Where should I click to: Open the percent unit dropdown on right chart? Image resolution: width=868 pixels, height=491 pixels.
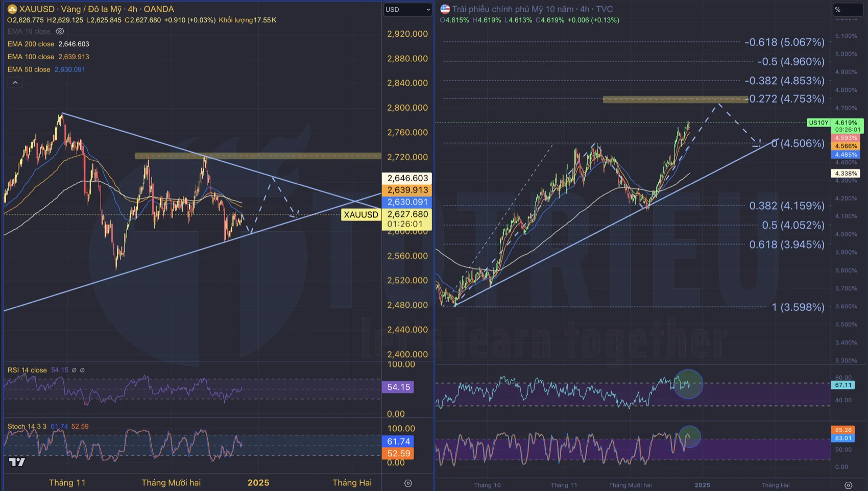847,9
